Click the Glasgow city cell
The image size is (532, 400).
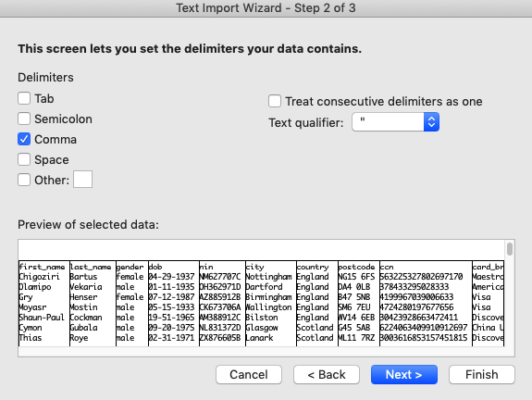pyautogui.click(x=262, y=328)
